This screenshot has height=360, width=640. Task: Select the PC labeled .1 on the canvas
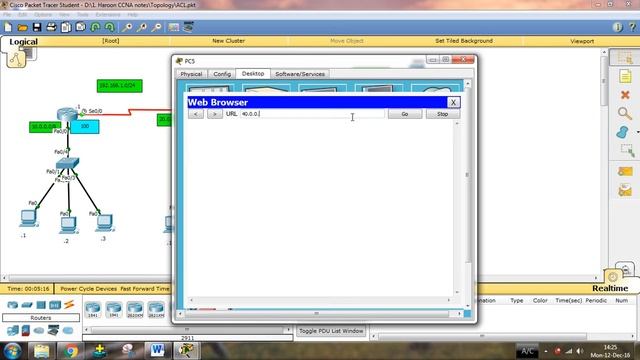click(x=28, y=218)
